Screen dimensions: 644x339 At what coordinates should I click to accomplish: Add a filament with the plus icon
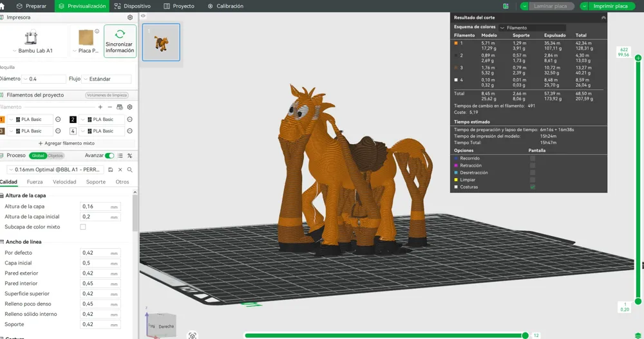coord(100,107)
